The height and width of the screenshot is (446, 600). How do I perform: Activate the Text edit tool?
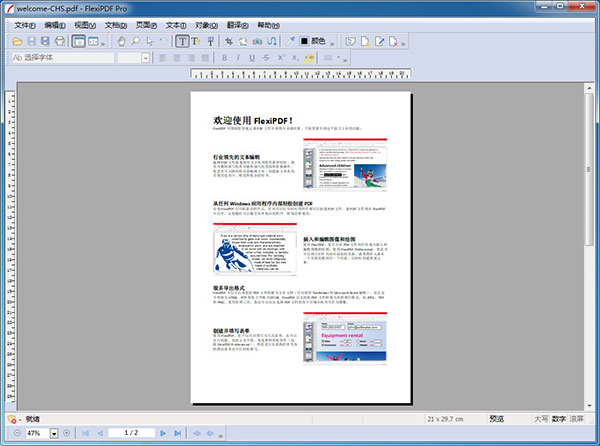[x=181, y=41]
